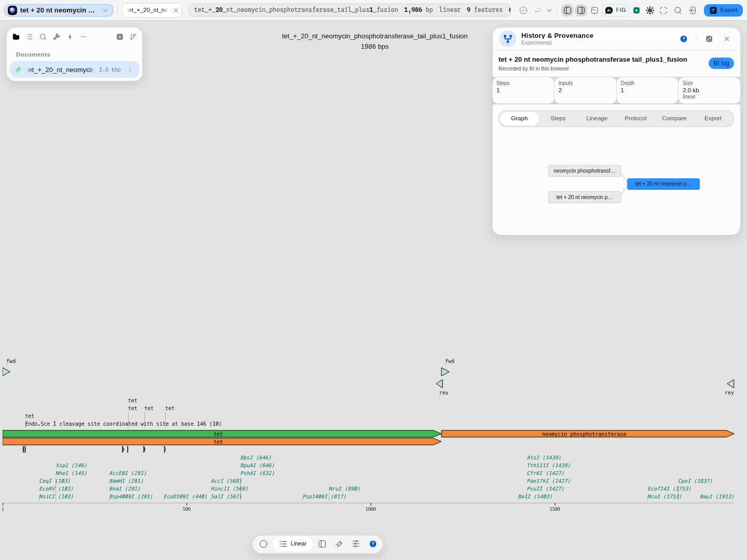Expand the undo history chevron in the top toolbar
747x560 pixels.
549,10
